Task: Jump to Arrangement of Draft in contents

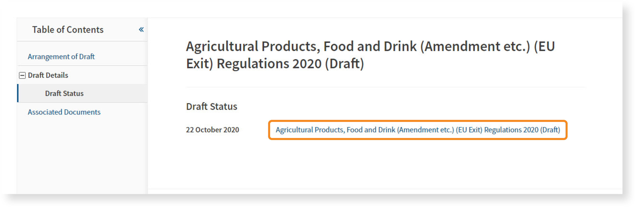Action: pyautogui.click(x=61, y=57)
